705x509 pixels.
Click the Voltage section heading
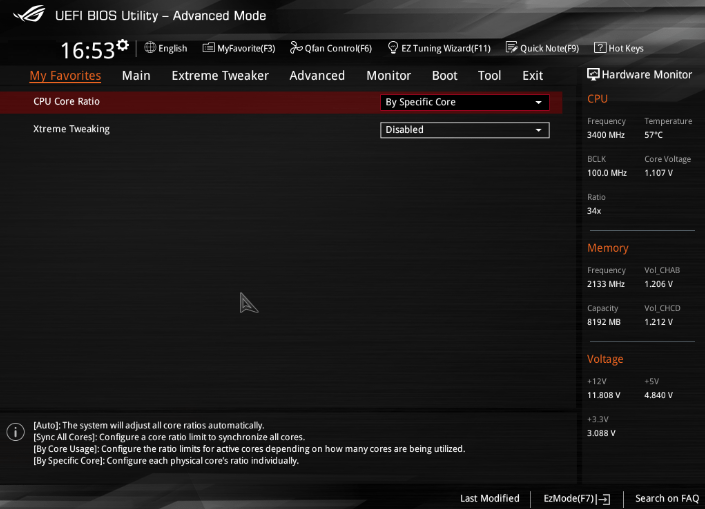tap(605, 359)
